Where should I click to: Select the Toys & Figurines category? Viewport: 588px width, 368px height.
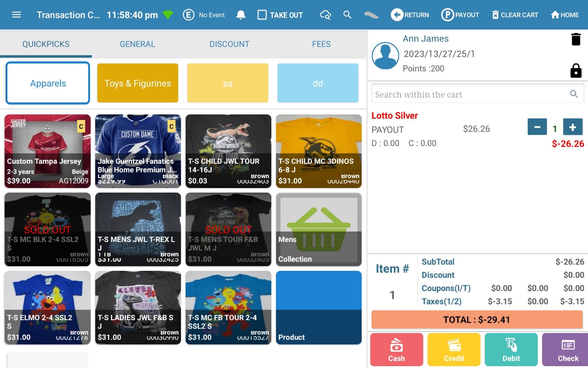(x=138, y=83)
